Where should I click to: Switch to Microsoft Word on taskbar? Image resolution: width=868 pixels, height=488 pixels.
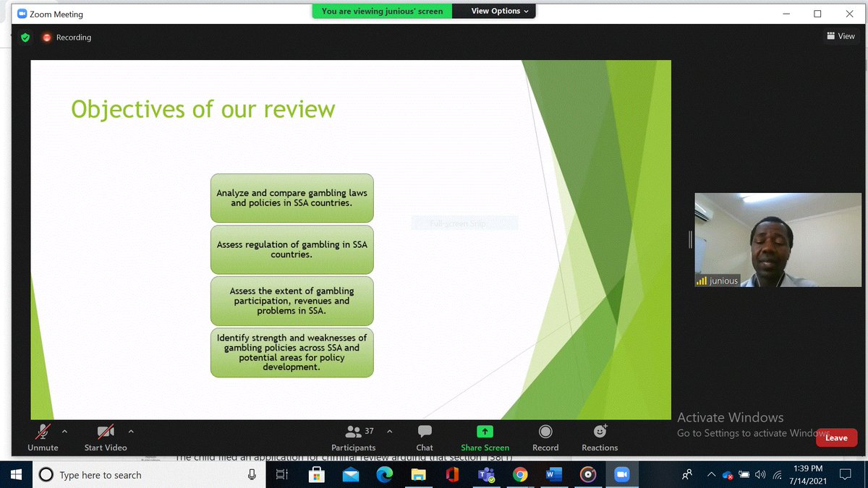(x=554, y=475)
